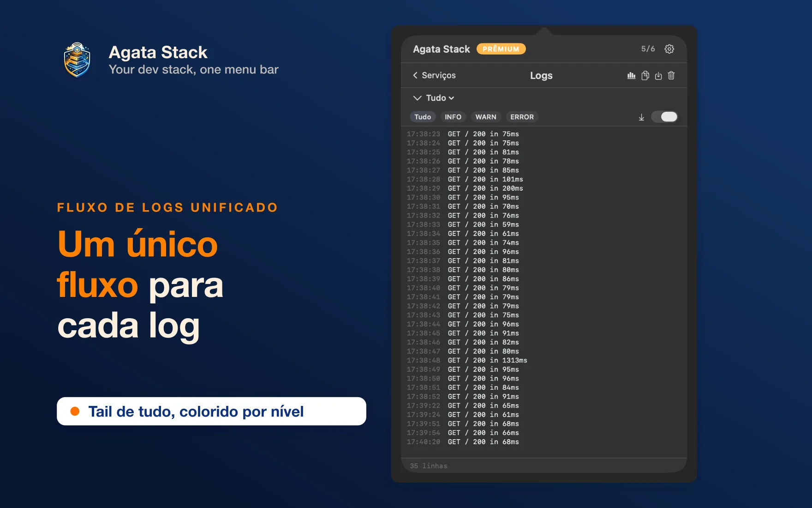The width and height of the screenshot is (812, 508).
Task: Click the Agata Stack popover title
Action: pyautogui.click(x=441, y=49)
